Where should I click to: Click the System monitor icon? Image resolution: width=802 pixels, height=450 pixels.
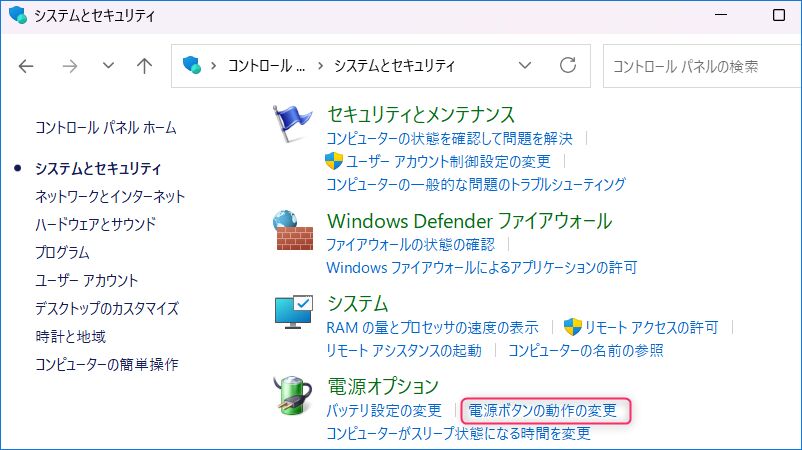tap(294, 314)
